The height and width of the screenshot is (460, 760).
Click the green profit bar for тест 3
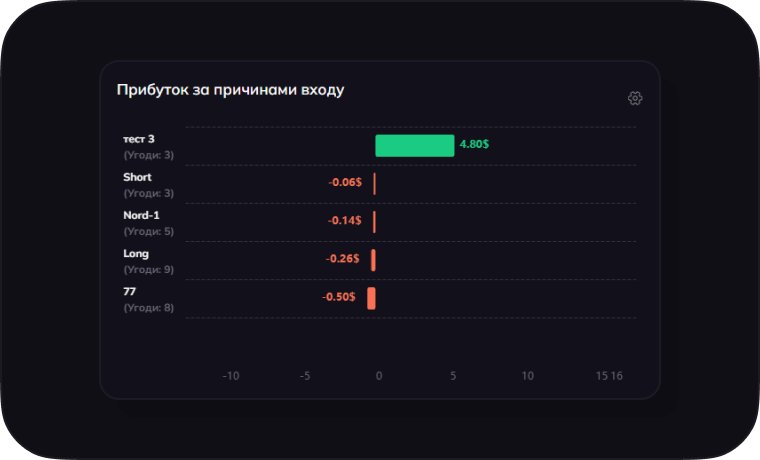pos(414,146)
